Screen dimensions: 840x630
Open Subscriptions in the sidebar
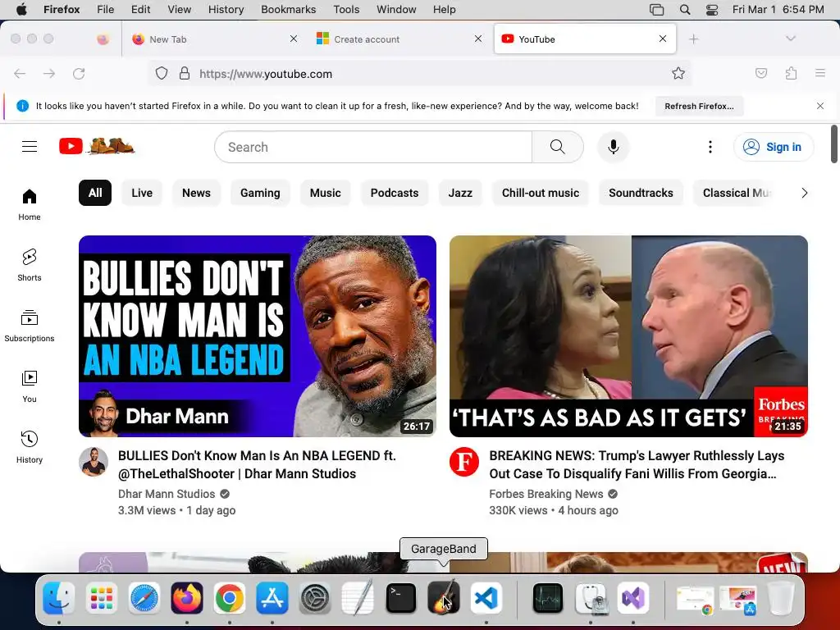click(30, 326)
